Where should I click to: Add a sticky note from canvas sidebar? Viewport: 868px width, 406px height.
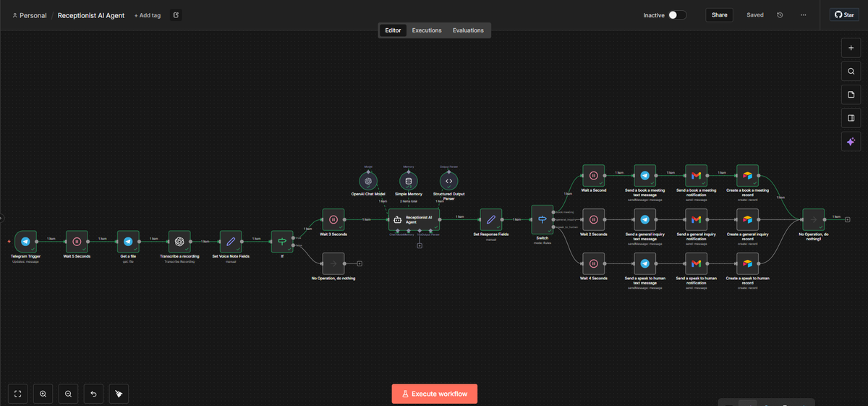[851, 95]
